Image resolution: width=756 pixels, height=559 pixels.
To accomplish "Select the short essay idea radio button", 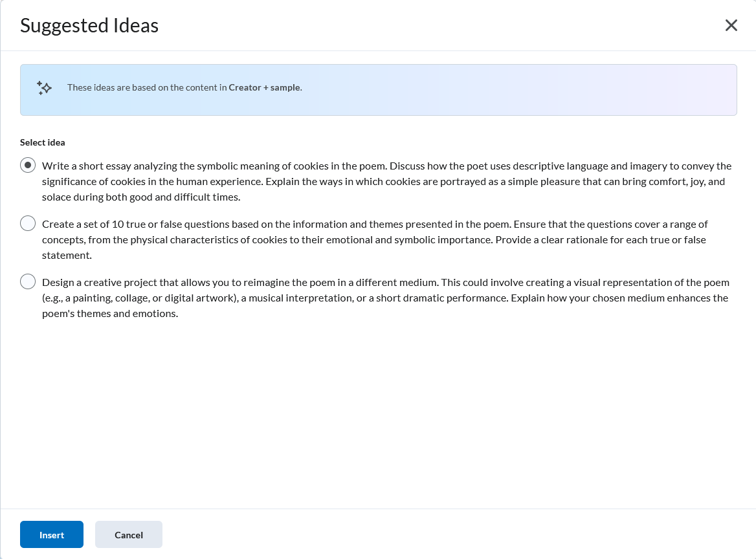I will tap(28, 165).
